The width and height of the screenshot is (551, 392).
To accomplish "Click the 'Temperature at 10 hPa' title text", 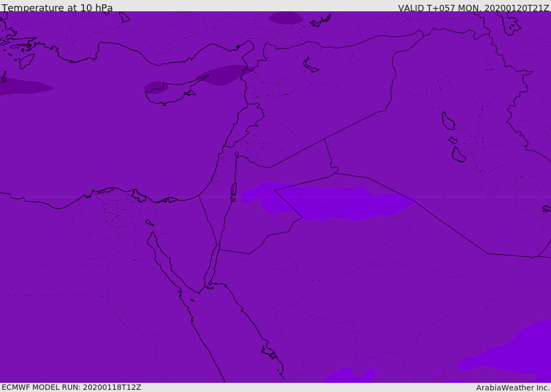I will tap(57, 8).
